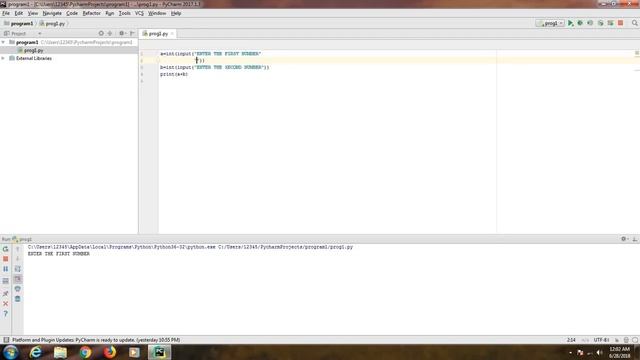The height and width of the screenshot is (360, 640).
Task: Toggle scroll to end in Run console
Action: (x=18, y=279)
